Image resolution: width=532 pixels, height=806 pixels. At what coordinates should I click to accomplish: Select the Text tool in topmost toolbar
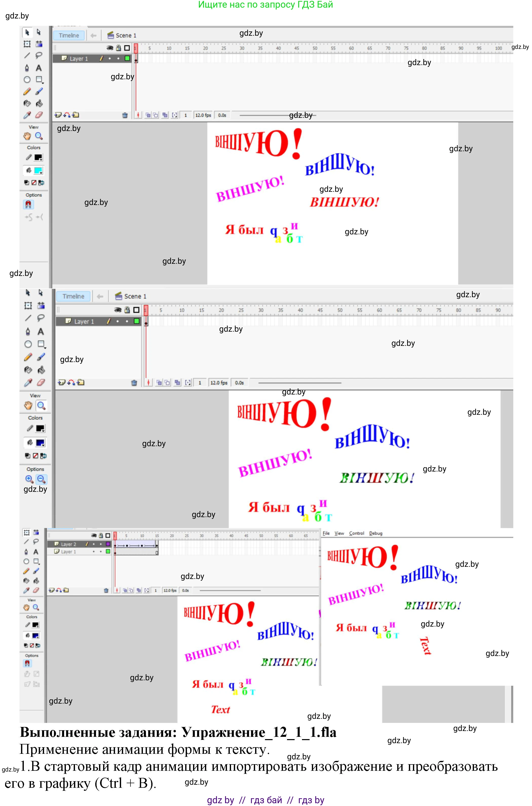coord(39,68)
